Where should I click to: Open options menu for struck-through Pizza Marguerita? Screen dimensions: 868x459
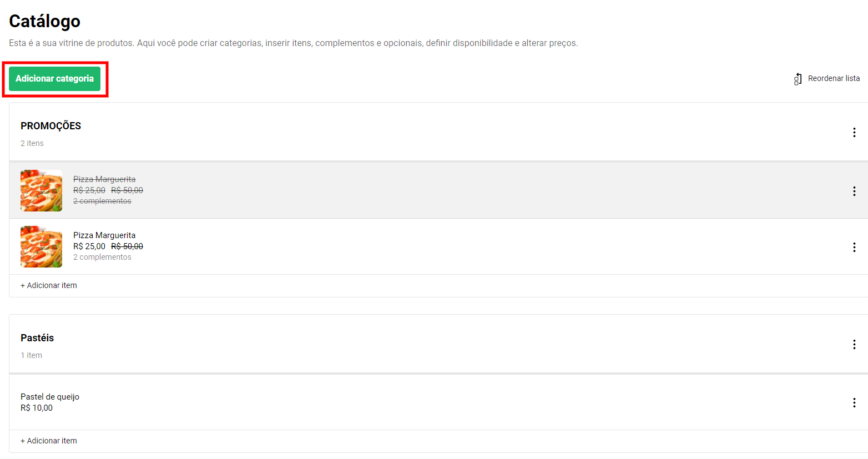(x=854, y=191)
